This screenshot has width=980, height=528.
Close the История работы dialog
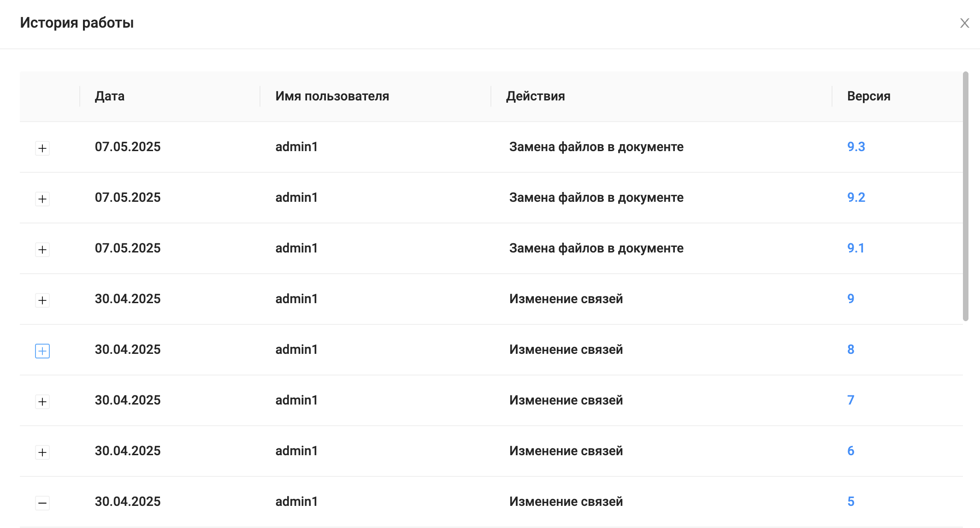[x=964, y=23]
